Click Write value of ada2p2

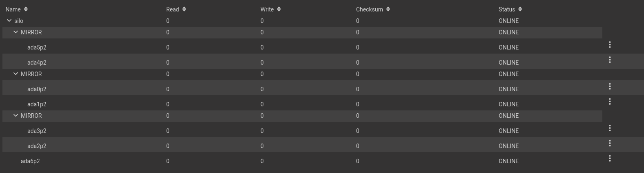point(262,146)
